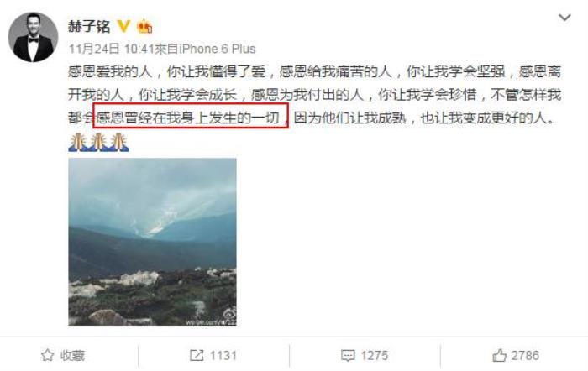Click the 收藏 label to bookmark the post
Viewport: 588px width, 371px height.
point(73,355)
